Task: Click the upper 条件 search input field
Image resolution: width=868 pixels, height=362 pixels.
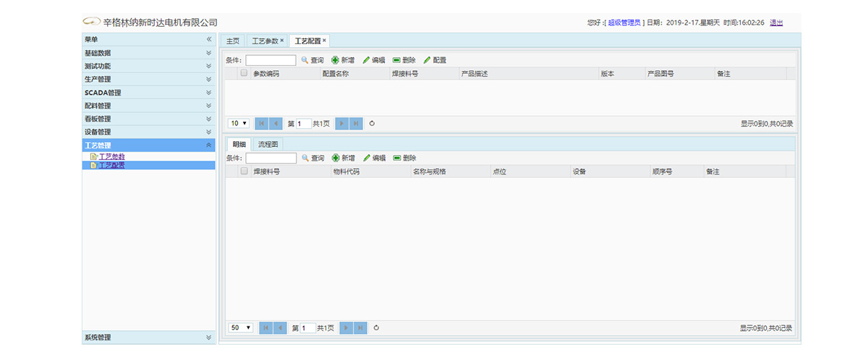Action: coord(271,60)
